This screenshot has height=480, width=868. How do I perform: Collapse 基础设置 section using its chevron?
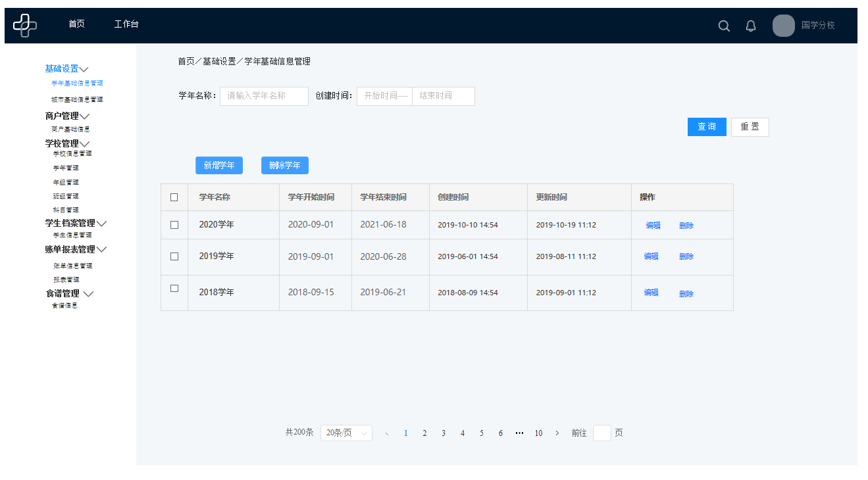coord(84,69)
